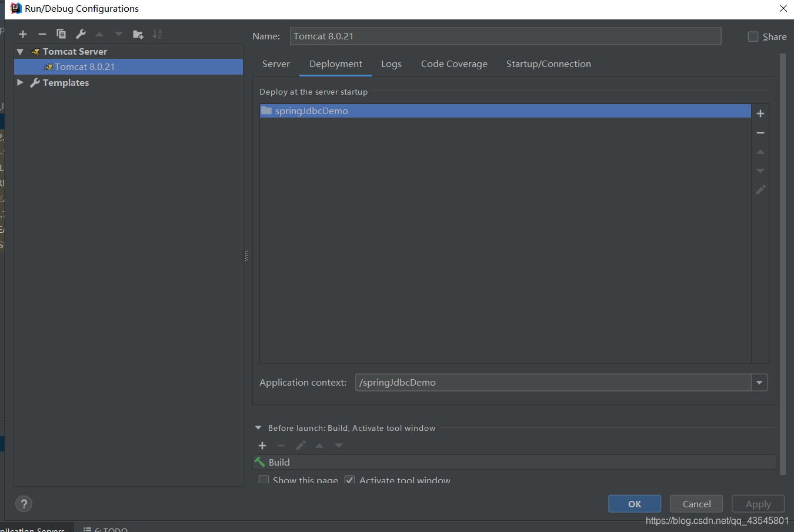Click the Apply button
794x532 pixels.
(x=758, y=504)
